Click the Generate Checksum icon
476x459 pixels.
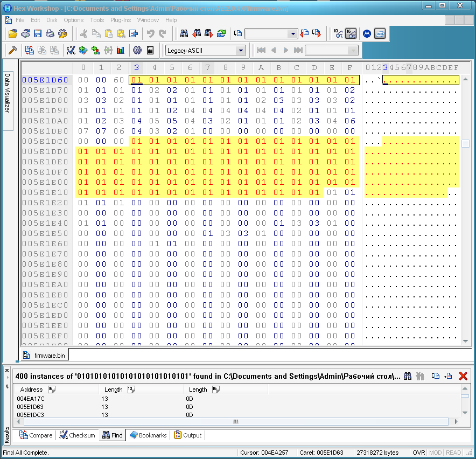click(x=71, y=50)
